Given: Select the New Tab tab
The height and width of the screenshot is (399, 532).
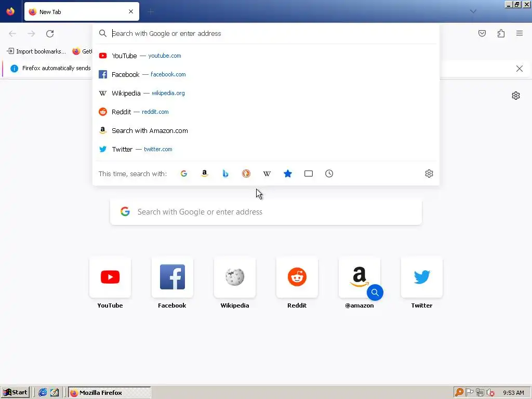Looking at the screenshot, I should [82, 11].
